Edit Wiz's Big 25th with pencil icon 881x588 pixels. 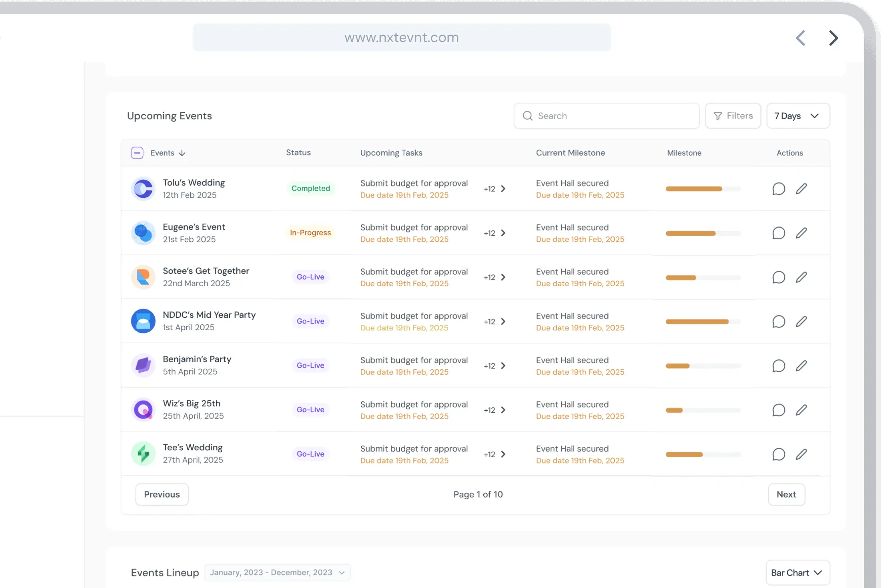tap(801, 410)
